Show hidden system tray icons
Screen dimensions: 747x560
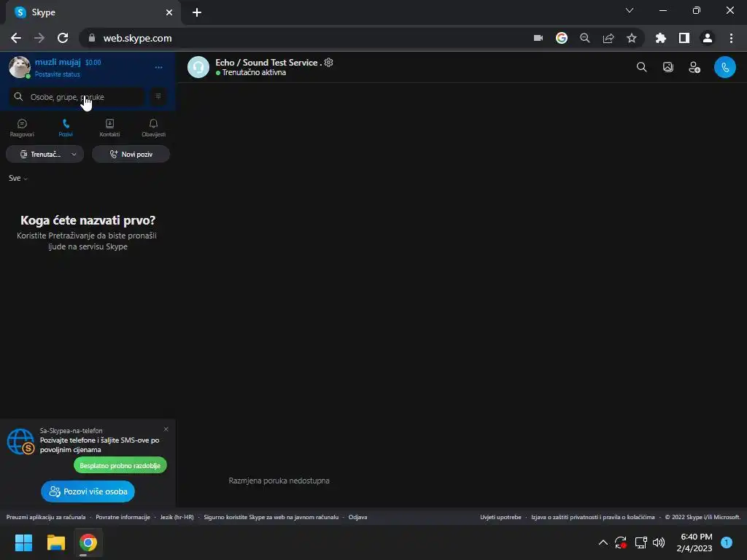point(603,542)
